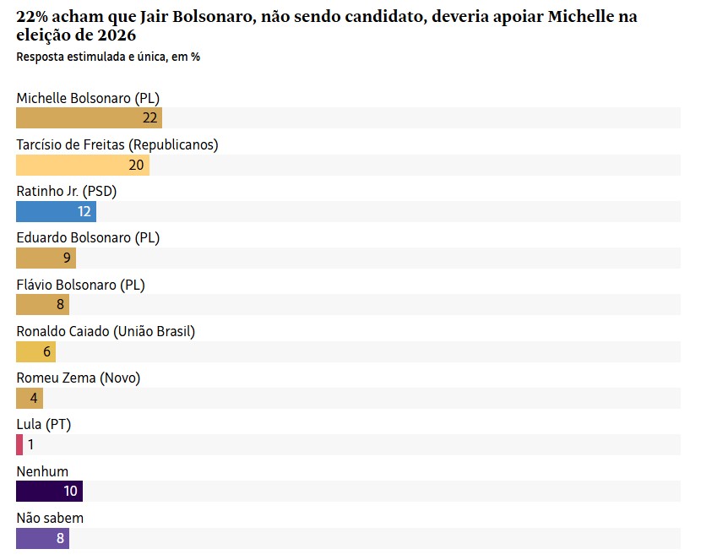Click the Tarcísio de Freitas light yellow bar
The height and width of the screenshot is (560, 728).
(83, 165)
